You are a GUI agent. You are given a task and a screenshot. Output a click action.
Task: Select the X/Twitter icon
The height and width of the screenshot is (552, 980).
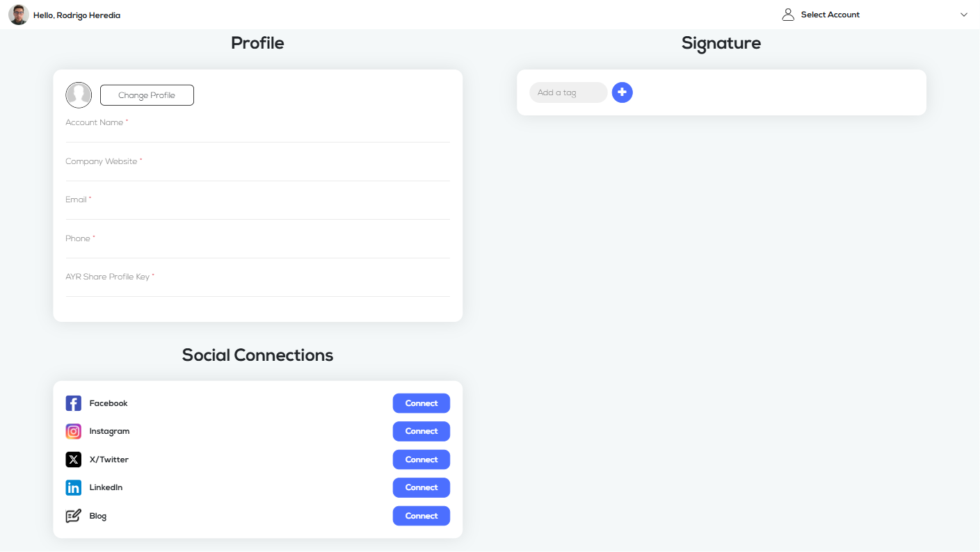pyautogui.click(x=73, y=459)
